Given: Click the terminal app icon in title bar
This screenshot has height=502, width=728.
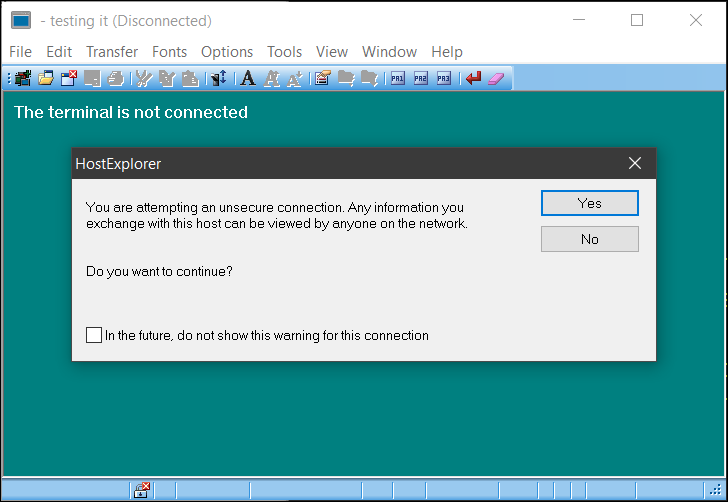Looking at the screenshot, I should coord(21,20).
